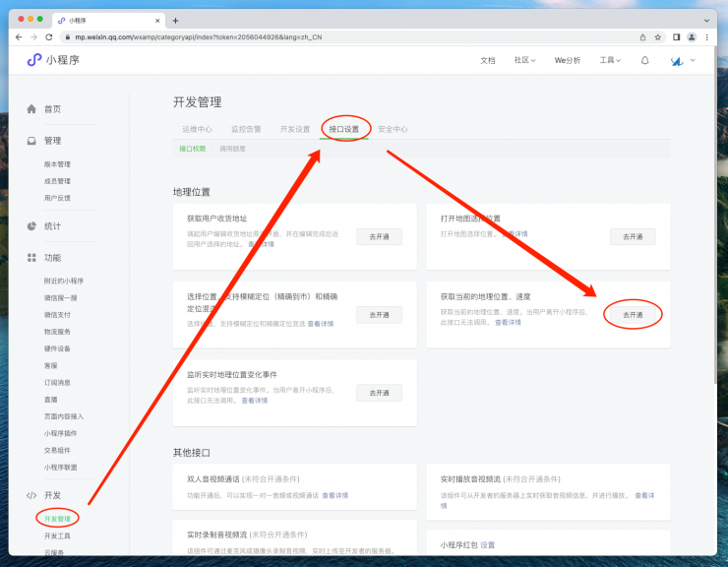Select the 调用额度 sub-tab
Image resolution: width=728 pixels, height=567 pixels.
point(232,149)
